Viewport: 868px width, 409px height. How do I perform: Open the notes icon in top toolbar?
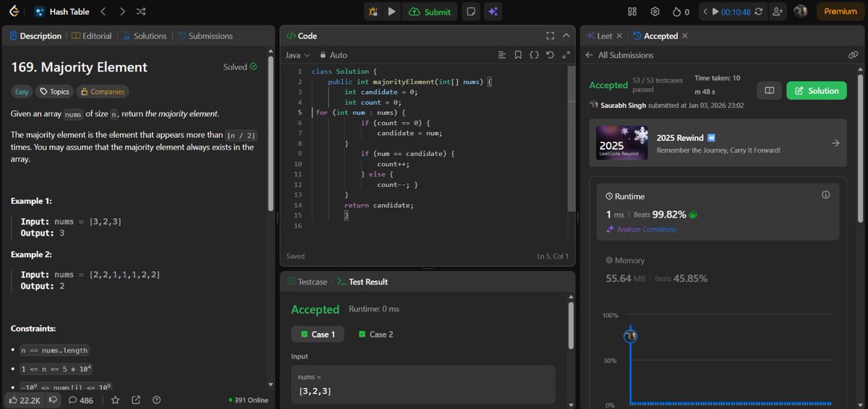coord(471,12)
